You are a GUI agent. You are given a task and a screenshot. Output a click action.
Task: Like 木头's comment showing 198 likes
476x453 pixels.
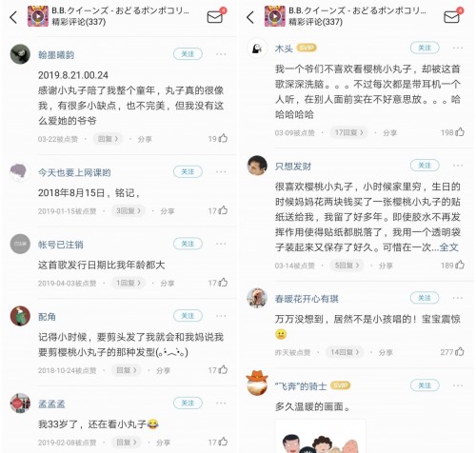pos(460,132)
